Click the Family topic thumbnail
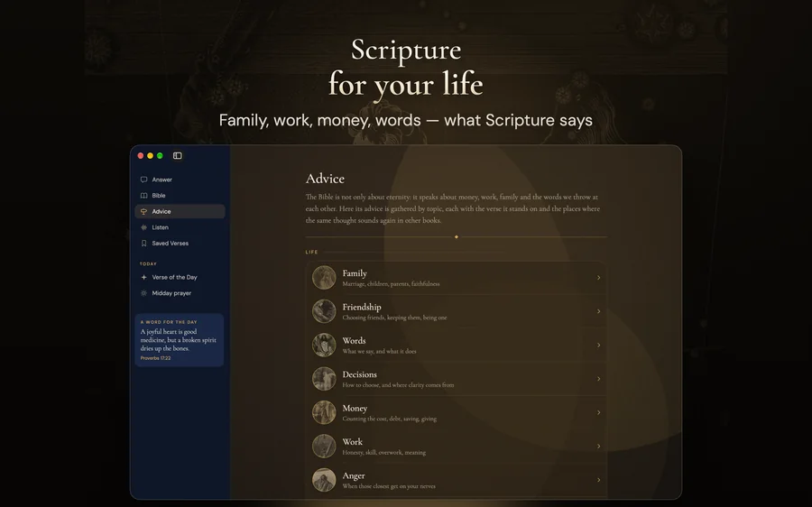 (324, 278)
